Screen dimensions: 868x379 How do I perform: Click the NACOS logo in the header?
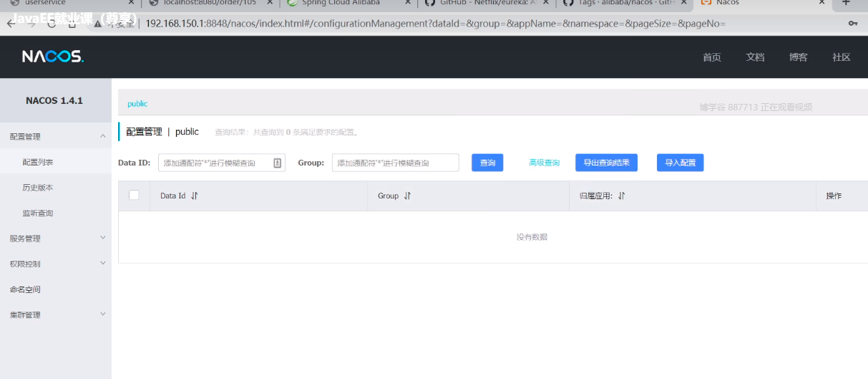(53, 57)
